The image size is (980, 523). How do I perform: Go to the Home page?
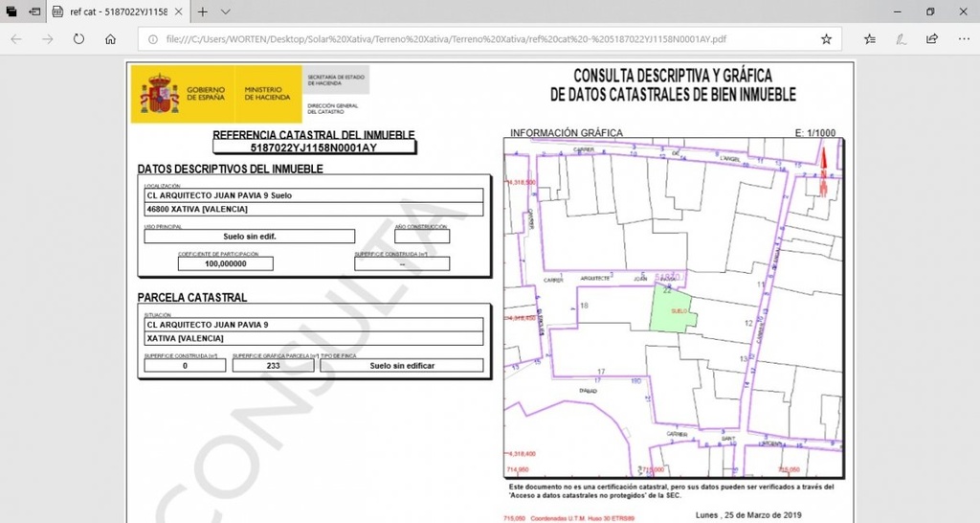pyautogui.click(x=110, y=38)
